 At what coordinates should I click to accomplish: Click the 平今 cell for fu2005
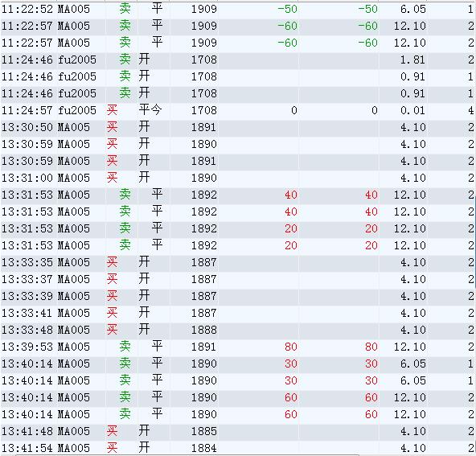(x=150, y=110)
